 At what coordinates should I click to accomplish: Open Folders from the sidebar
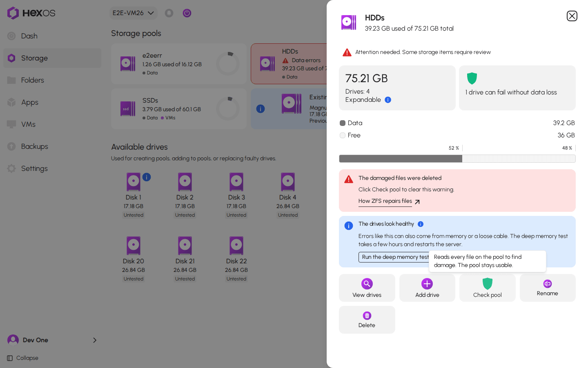(52, 80)
